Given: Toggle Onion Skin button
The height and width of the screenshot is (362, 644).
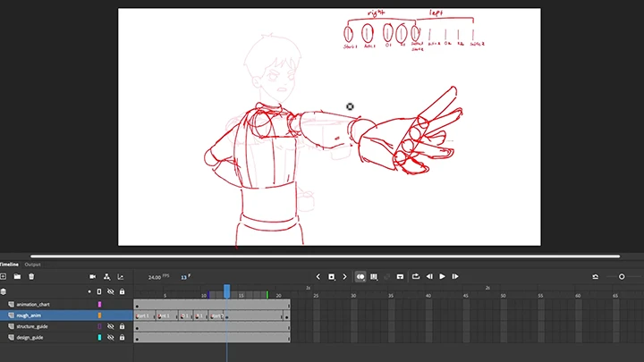Looking at the screenshot, I should [360, 277].
